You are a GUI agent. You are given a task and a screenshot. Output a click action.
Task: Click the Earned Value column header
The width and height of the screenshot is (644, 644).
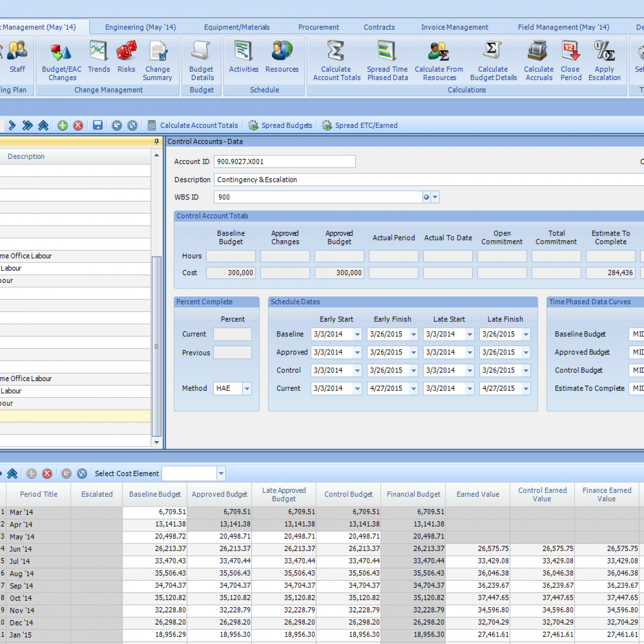[478, 494]
